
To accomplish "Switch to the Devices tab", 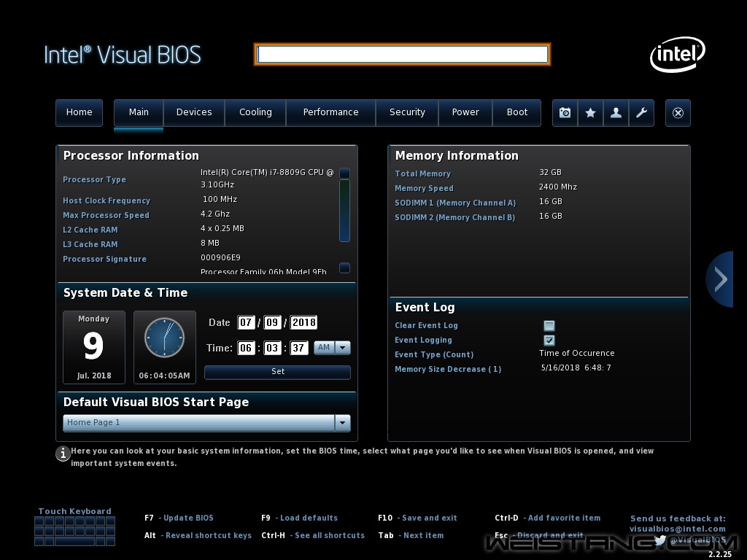I will [194, 112].
